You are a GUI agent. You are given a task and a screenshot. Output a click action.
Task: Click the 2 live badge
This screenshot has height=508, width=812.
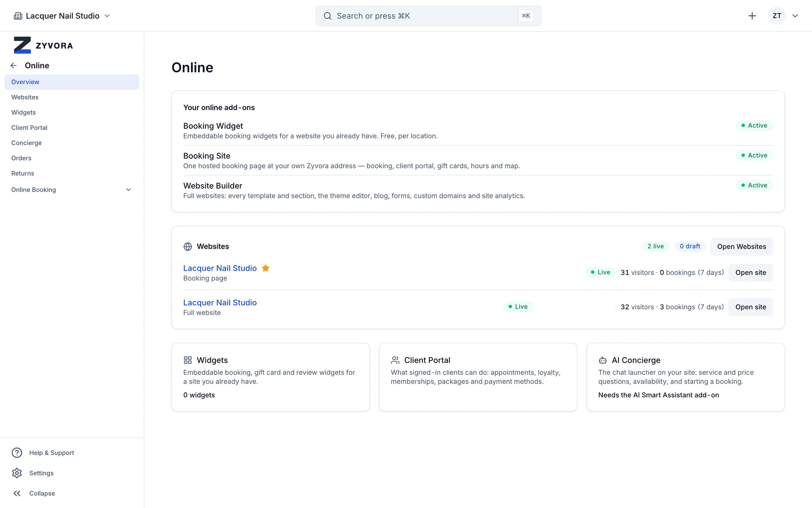pos(655,246)
